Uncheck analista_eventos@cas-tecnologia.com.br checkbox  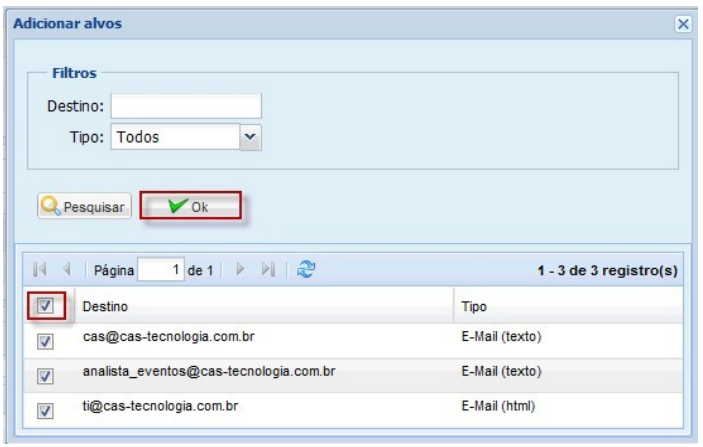44,374
